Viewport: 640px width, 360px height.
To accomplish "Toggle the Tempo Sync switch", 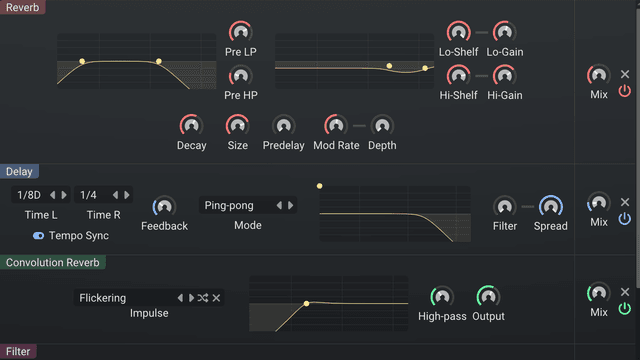I will 38,236.
